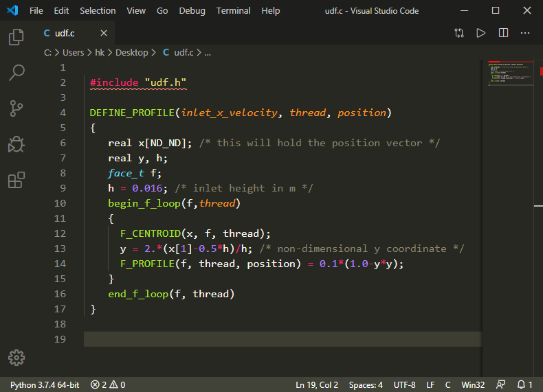The height and width of the screenshot is (392, 543).
Task: Change indentation via Spaces: 4
Action: pyautogui.click(x=366, y=384)
